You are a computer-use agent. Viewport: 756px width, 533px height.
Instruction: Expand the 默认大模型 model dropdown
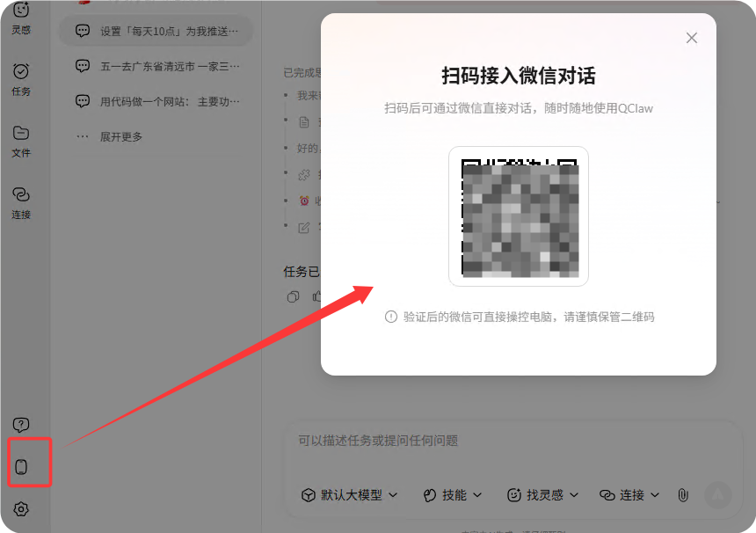point(349,495)
